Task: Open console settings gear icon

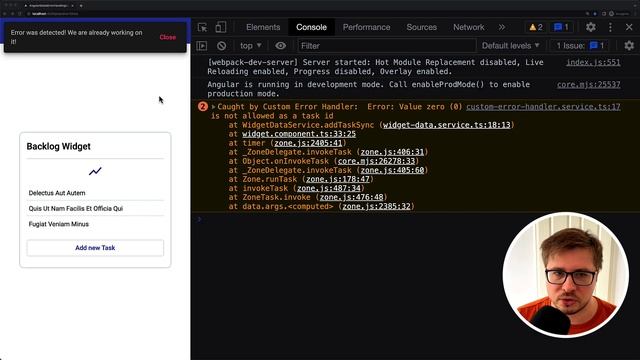Action: click(629, 46)
